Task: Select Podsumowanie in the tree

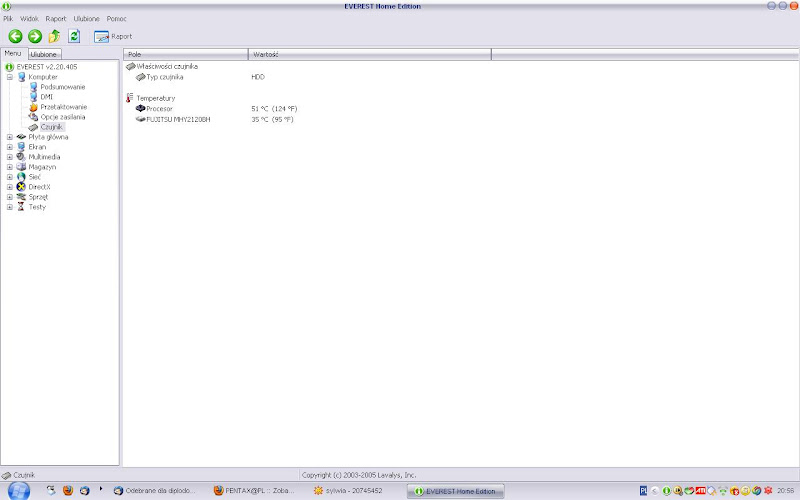Action: (x=63, y=87)
